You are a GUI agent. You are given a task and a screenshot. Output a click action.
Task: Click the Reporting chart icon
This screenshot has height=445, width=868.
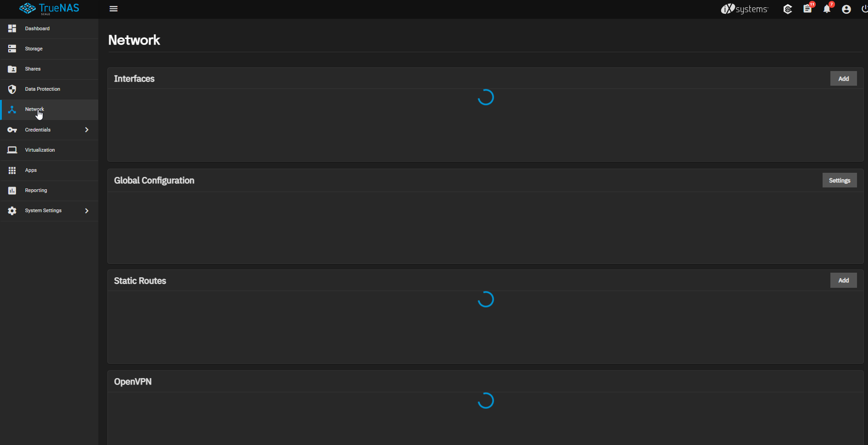(x=12, y=190)
